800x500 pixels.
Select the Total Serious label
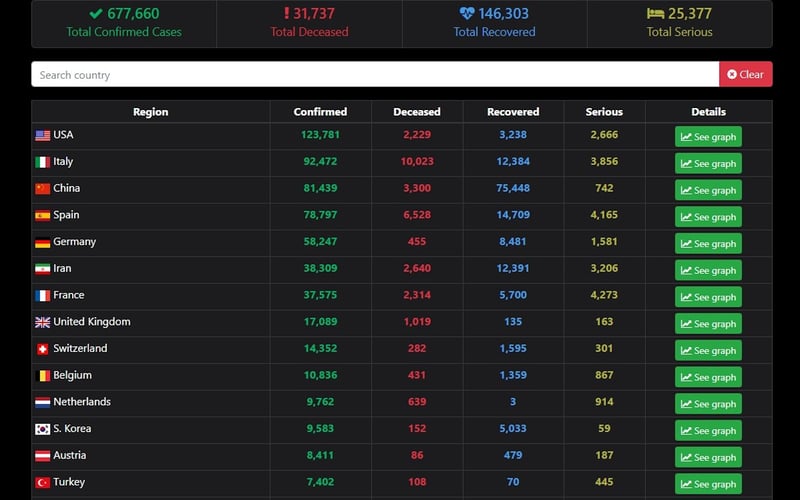point(680,32)
